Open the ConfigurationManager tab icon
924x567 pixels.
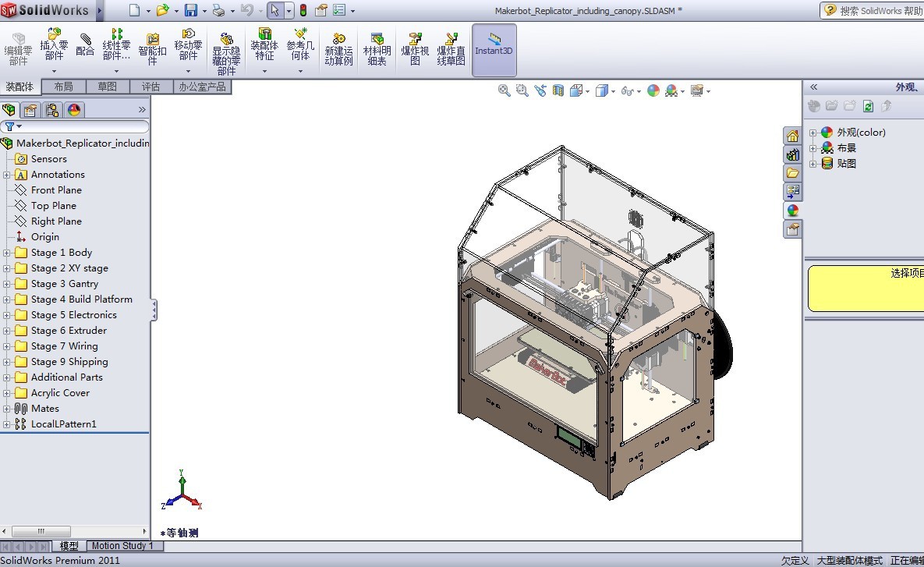(x=52, y=110)
